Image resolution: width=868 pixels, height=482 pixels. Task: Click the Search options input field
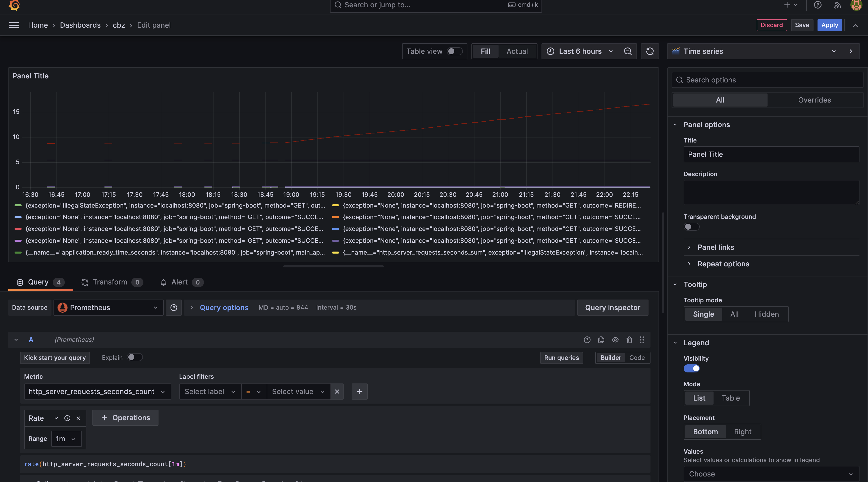pos(767,80)
